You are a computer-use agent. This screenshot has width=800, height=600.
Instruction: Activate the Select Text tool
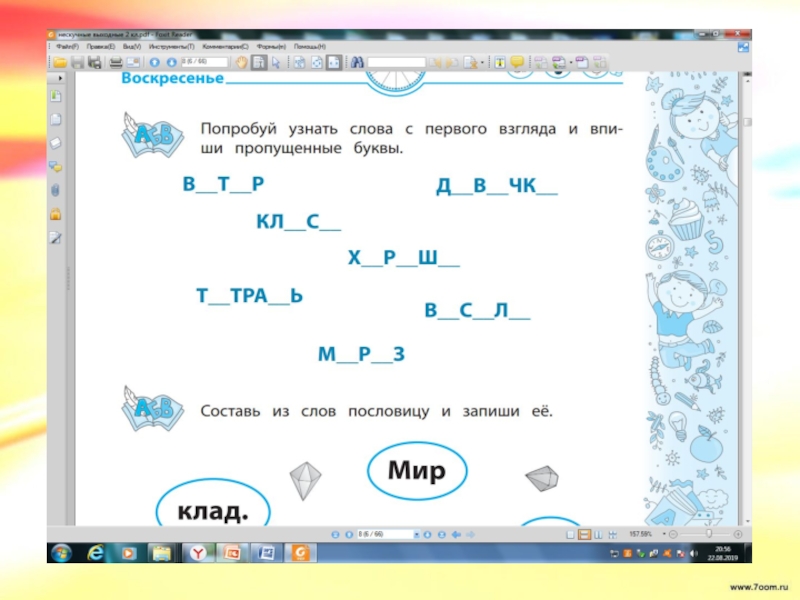[x=259, y=63]
